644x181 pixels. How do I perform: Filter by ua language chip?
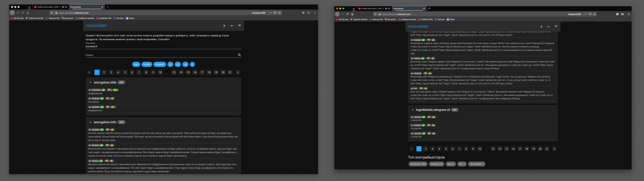coord(185,64)
